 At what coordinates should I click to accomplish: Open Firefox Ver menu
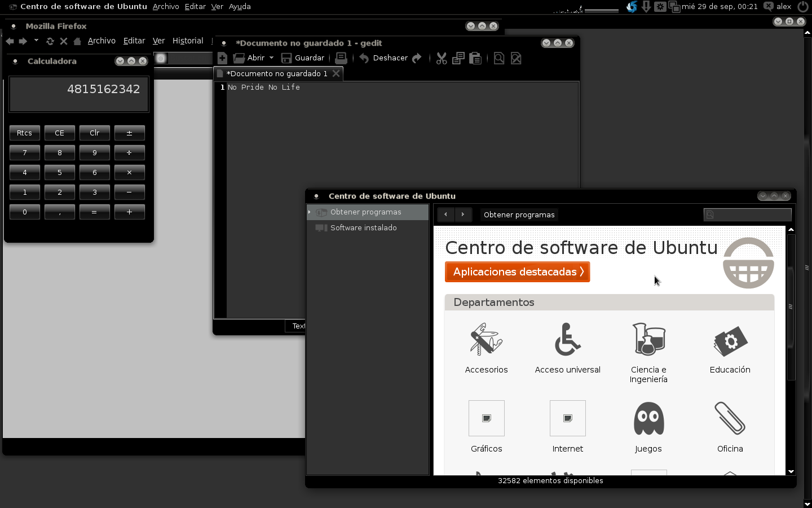click(x=158, y=41)
